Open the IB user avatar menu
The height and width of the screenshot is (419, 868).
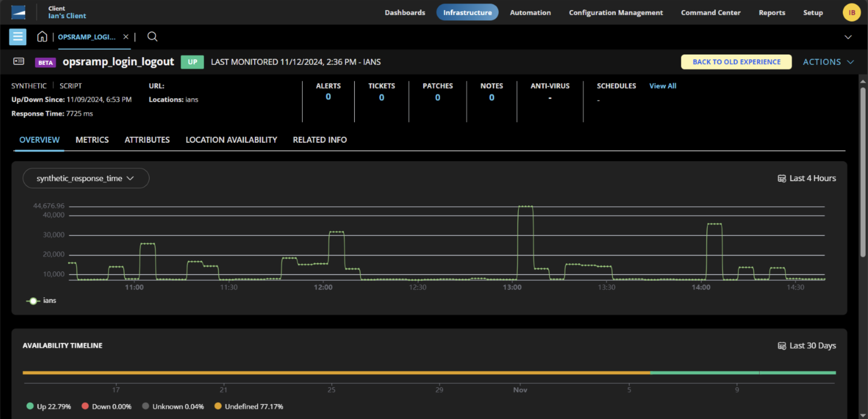pos(852,13)
